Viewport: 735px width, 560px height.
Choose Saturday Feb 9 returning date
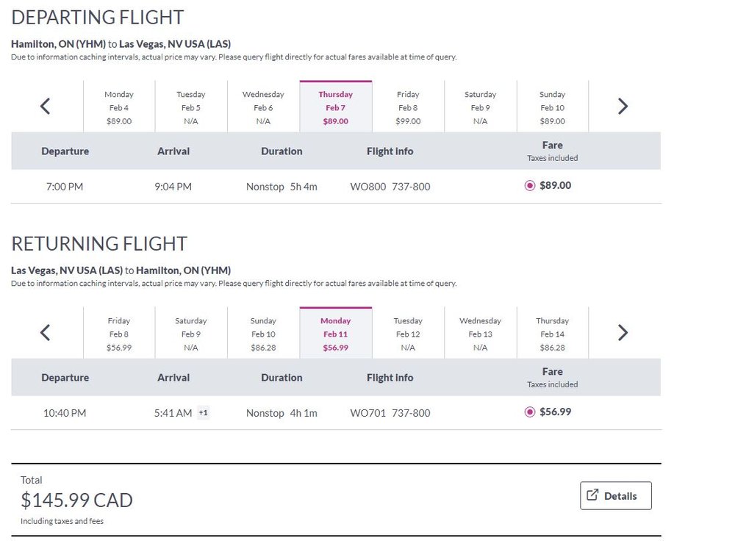[191, 333]
